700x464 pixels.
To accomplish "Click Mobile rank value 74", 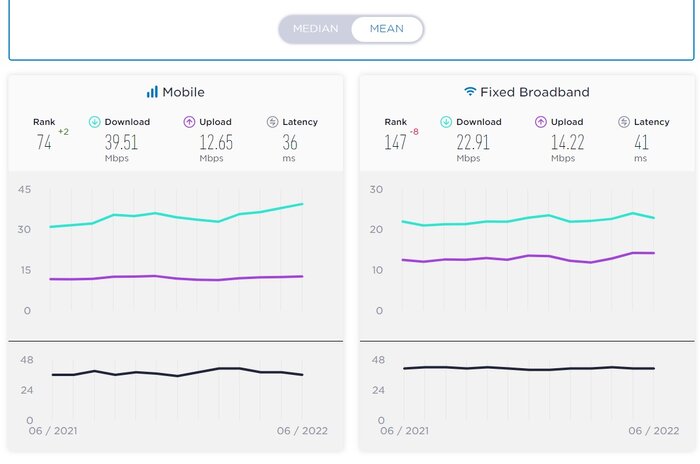I will coord(44,143).
